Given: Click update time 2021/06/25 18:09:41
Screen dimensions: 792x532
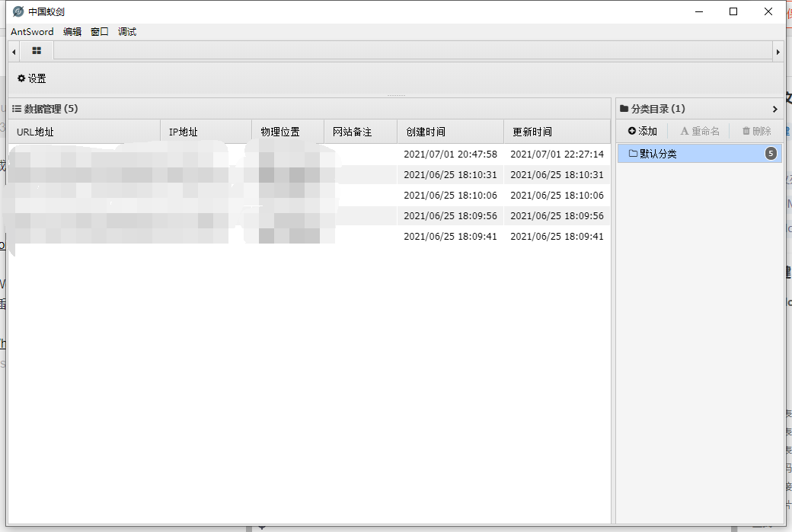Looking at the screenshot, I should point(557,236).
